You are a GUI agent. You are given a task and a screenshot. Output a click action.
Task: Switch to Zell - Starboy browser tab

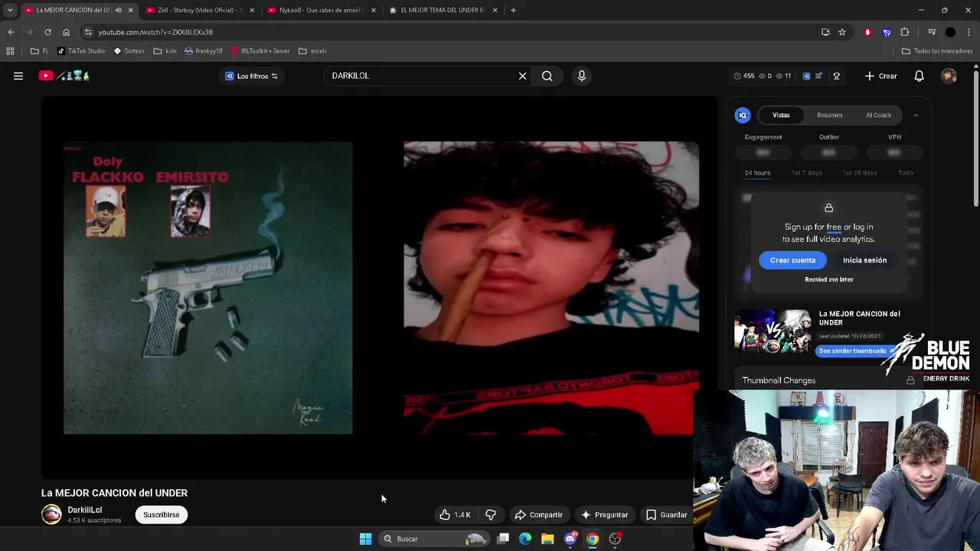[x=199, y=10]
